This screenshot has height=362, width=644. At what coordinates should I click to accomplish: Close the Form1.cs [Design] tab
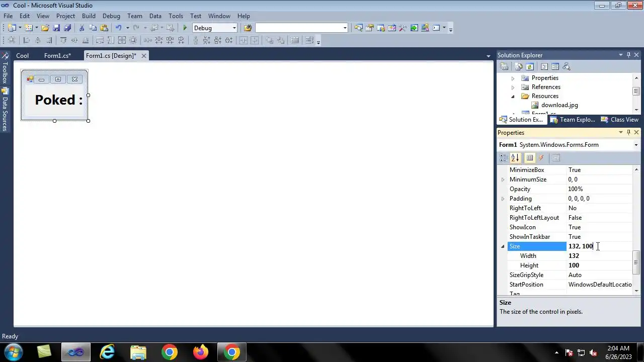tap(143, 56)
